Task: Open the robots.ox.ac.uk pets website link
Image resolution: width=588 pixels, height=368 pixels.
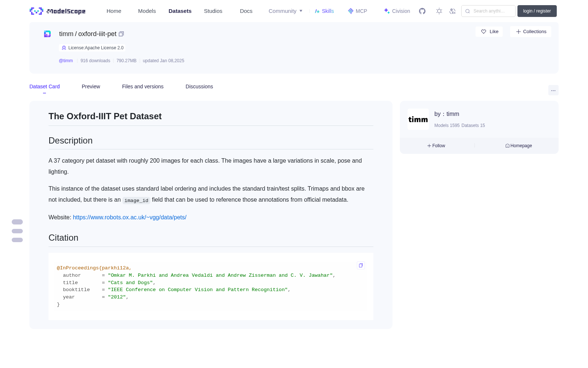Action: coord(130,217)
